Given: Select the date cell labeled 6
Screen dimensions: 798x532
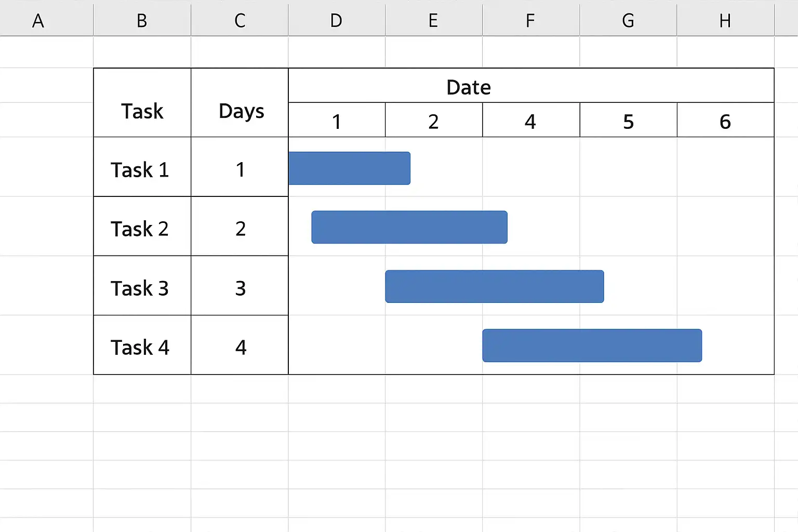Looking at the screenshot, I should [725, 121].
